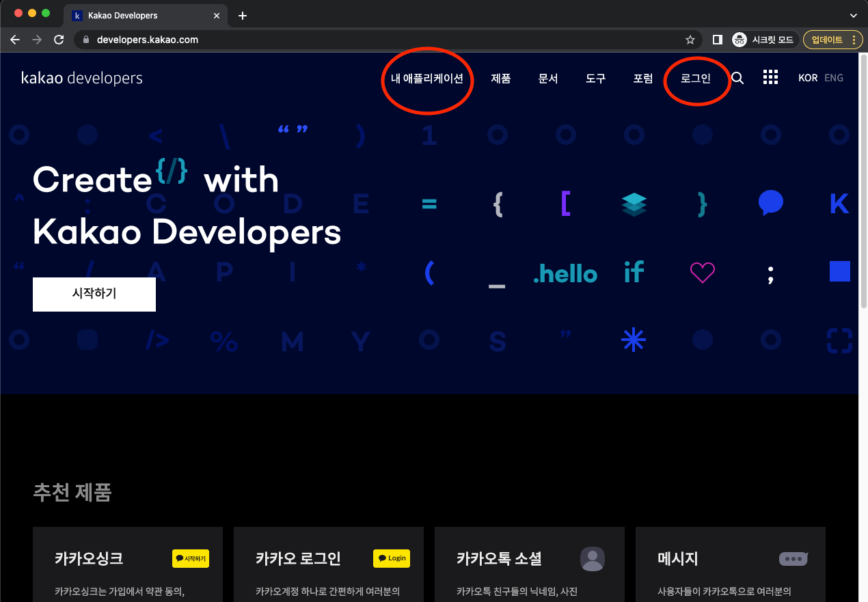Screen dimensions: 868x602
Task: Click the search magnifier icon in site header
Action: coord(737,78)
